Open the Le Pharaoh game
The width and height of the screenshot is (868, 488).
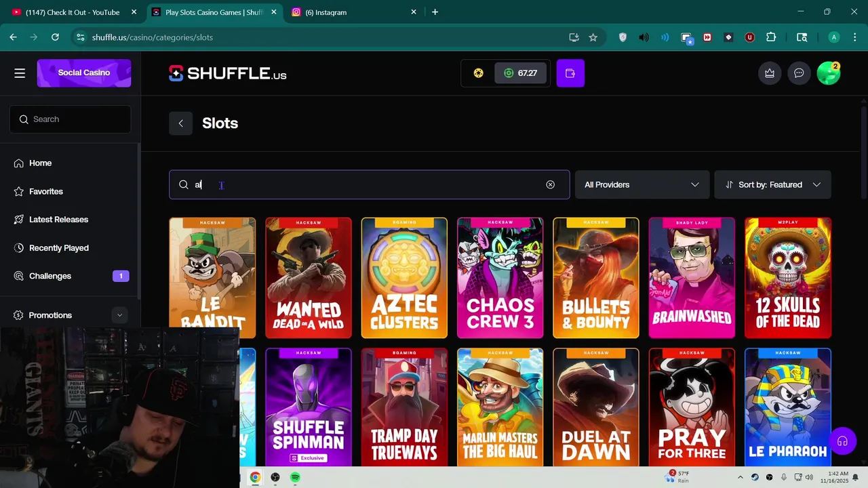[x=788, y=407]
